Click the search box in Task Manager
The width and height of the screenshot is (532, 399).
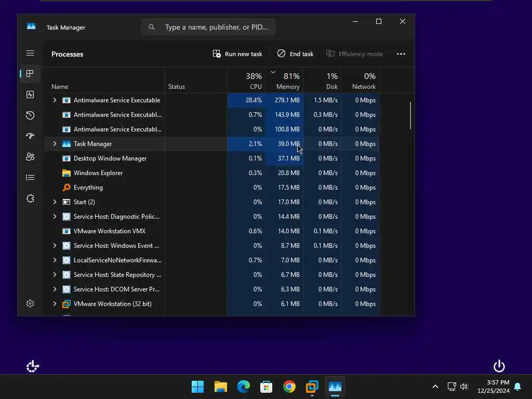(208, 27)
